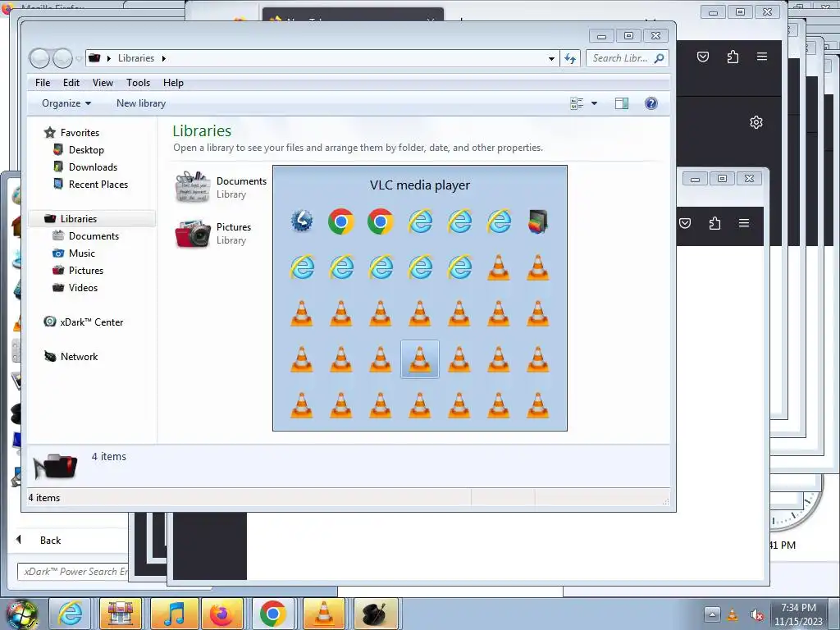Select Downloads under Favorites
This screenshot has width=840, height=630.
pos(93,167)
